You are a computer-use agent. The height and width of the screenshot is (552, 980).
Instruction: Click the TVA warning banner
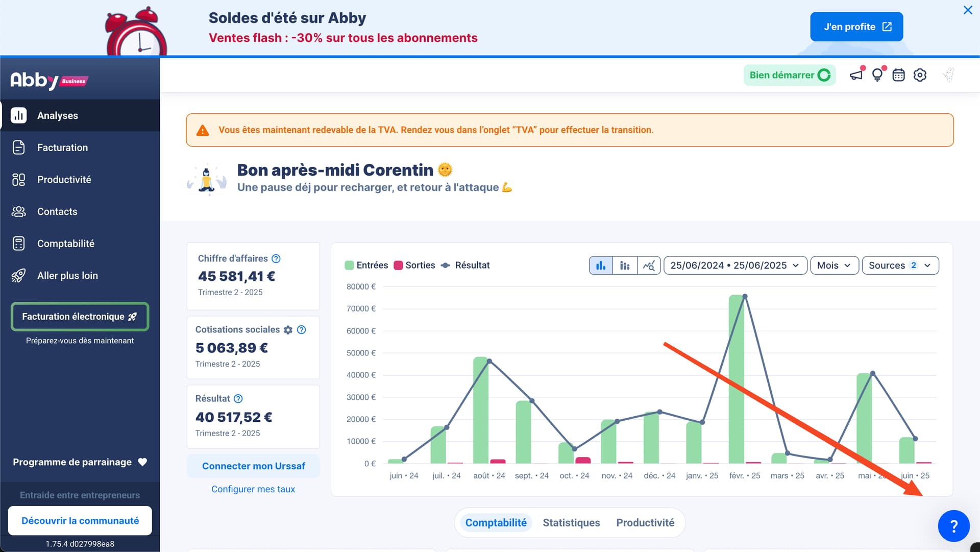point(570,130)
